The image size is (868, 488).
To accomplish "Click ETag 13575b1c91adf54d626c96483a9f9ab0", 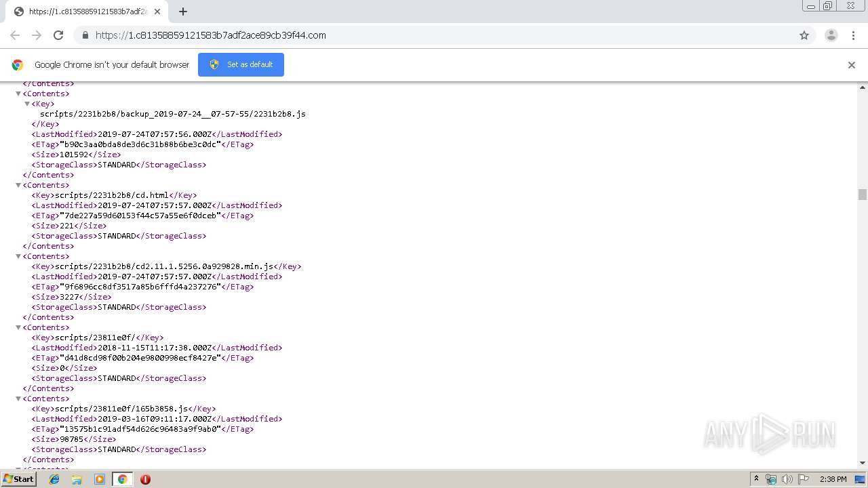I will [140, 429].
